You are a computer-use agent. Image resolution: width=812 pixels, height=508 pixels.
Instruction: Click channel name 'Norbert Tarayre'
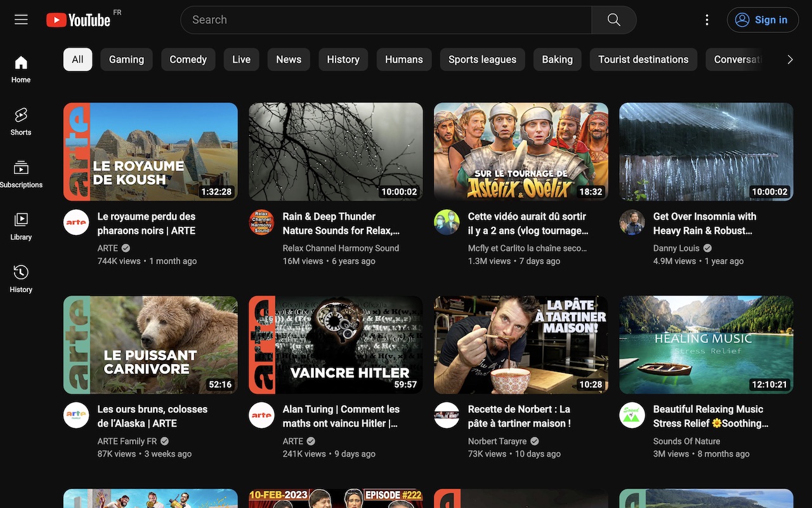497,441
